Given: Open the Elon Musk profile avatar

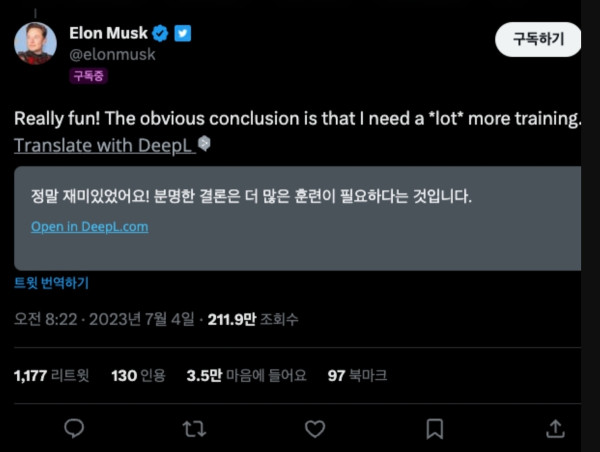Looking at the screenshot, I should (x=35, y=43).
